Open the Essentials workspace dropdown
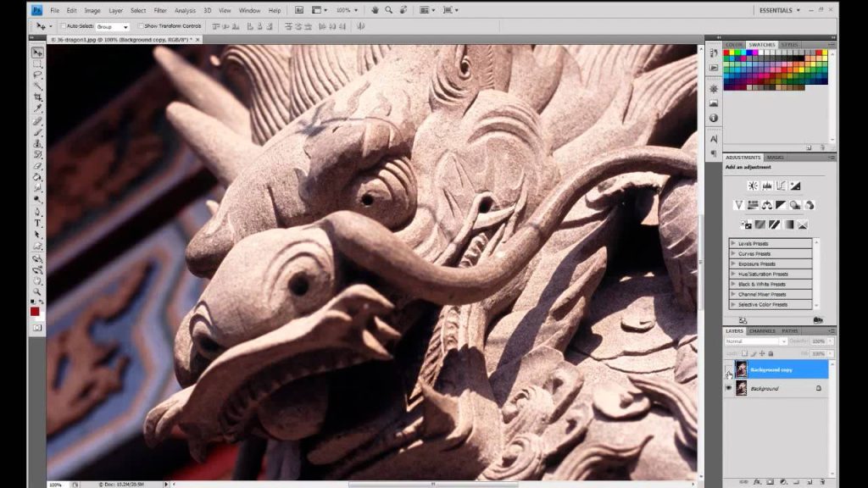 click(x=779, y=10)
